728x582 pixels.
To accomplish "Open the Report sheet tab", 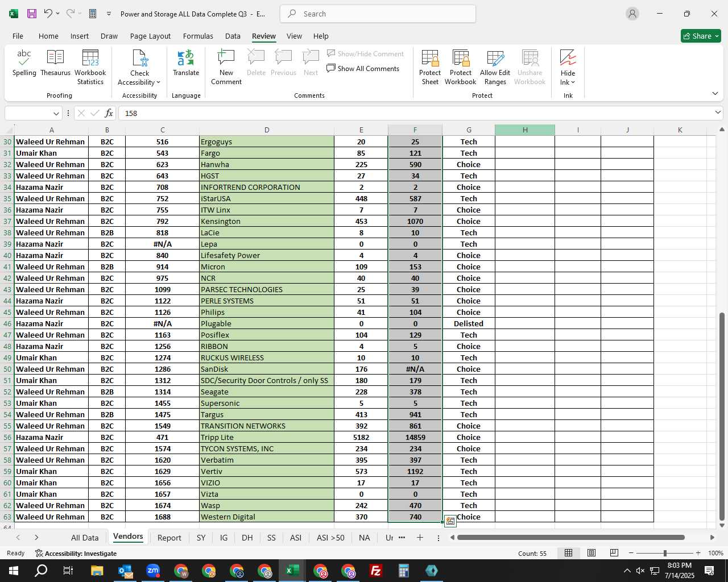I will tap(169, 538).
